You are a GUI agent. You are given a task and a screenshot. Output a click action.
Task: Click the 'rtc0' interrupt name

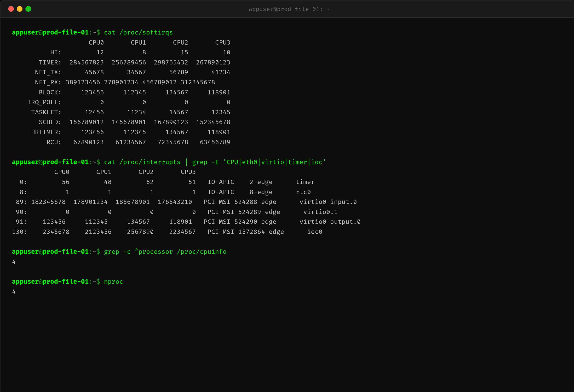[303, 192]
